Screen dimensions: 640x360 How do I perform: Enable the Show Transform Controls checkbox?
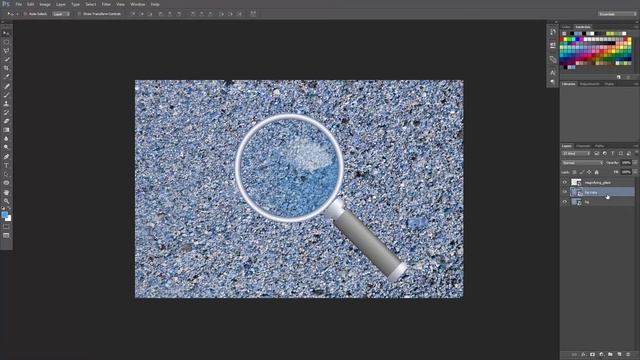[x=80, y=14]
